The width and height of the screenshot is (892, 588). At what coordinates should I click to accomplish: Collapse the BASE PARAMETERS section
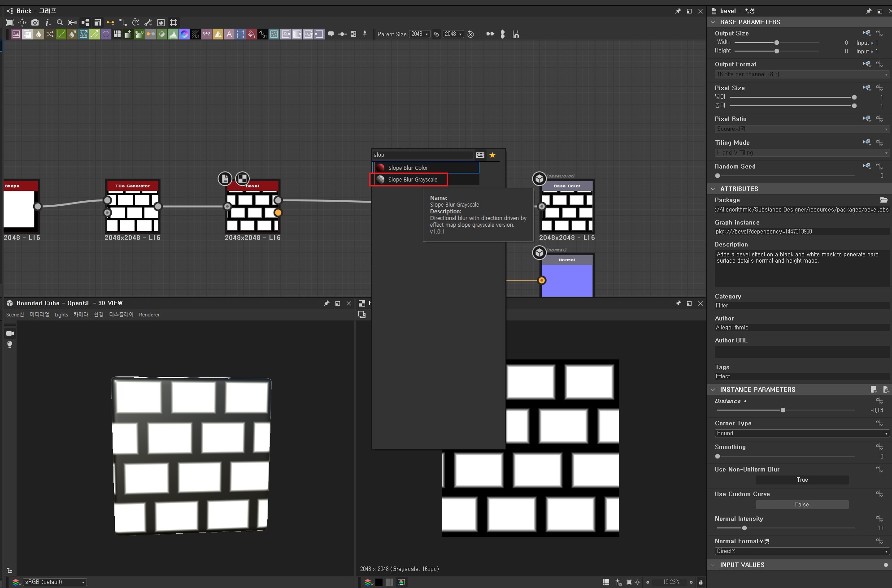[x=713, y=22]
